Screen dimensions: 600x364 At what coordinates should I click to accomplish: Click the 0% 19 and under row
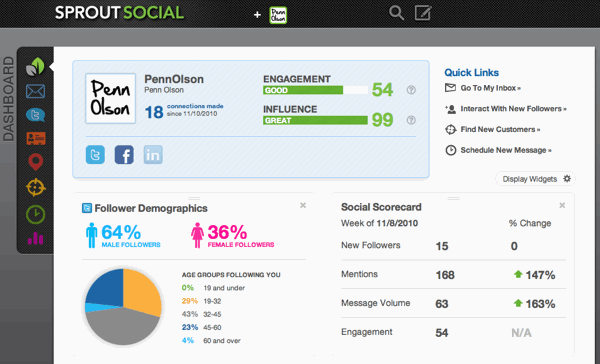[x=213, y=288]
